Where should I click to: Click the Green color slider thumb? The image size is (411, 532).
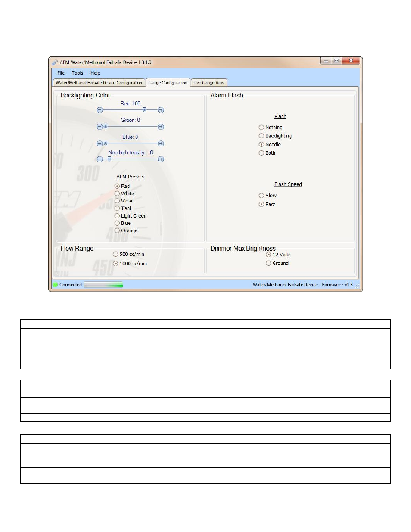coord(106,127)
